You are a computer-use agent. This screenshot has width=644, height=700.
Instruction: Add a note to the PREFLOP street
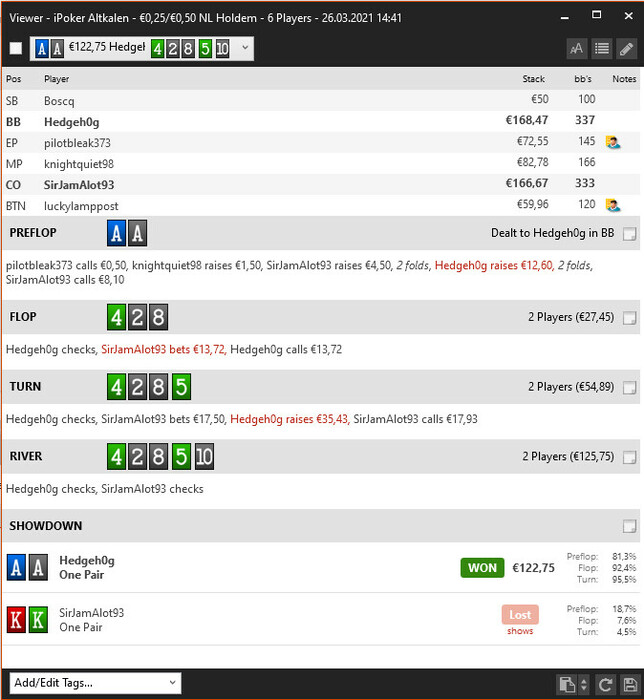pos(629,233)
